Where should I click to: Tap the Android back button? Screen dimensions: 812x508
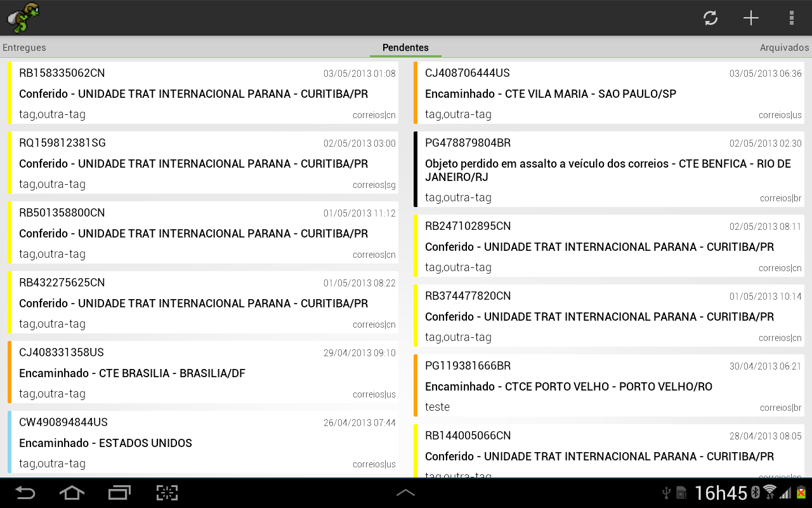[x=25, y=493]
